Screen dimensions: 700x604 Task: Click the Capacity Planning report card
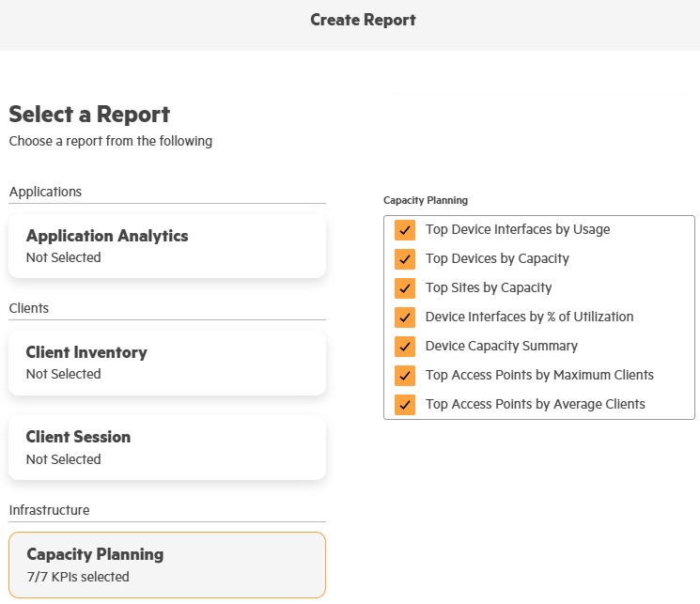167,565
